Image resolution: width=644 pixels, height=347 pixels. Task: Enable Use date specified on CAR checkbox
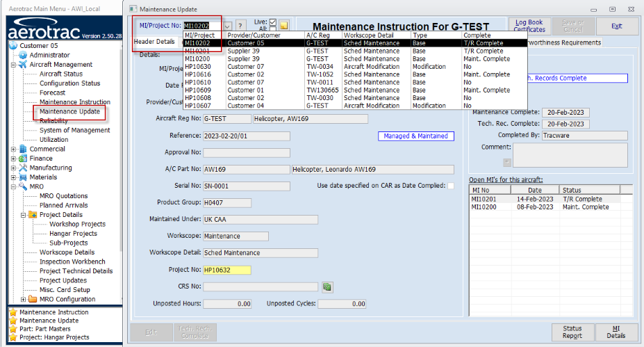pos(451,186)
